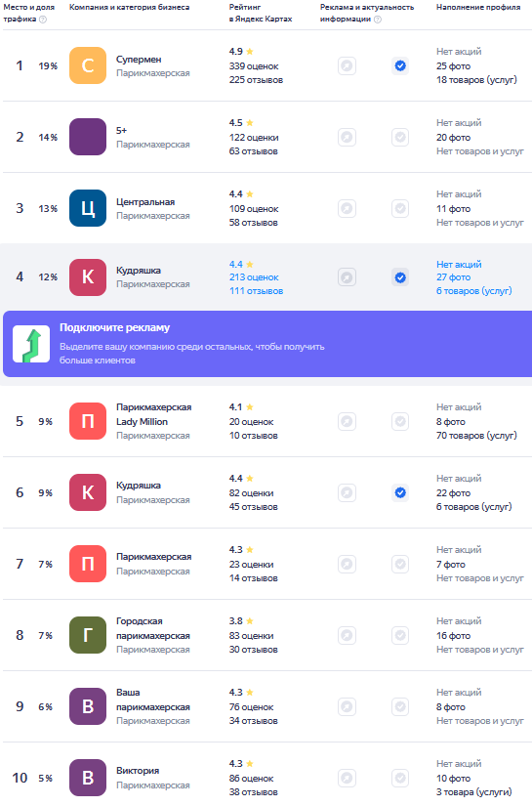Open the Ваша парикмахерская company name

click(x=153, y=700)
